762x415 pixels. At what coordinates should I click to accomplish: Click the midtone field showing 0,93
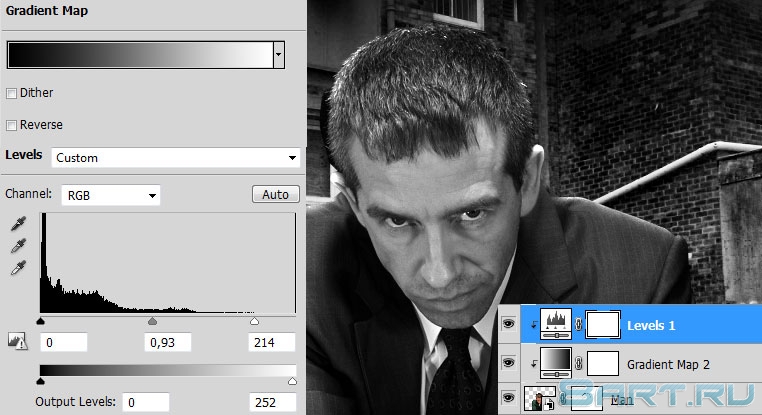(x=168, y=343)
